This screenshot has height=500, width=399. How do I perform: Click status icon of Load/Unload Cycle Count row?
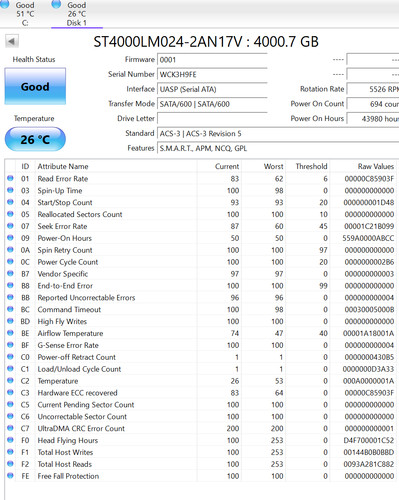10,368
